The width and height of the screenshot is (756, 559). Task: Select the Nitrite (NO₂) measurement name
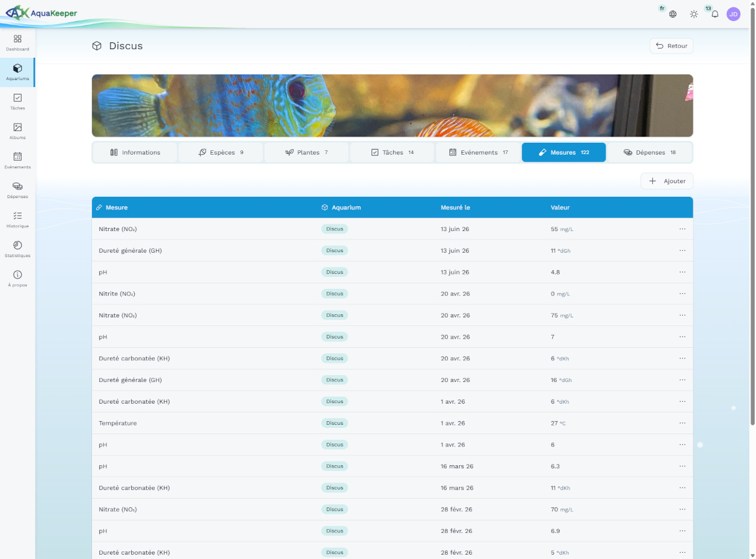point(117,294)
